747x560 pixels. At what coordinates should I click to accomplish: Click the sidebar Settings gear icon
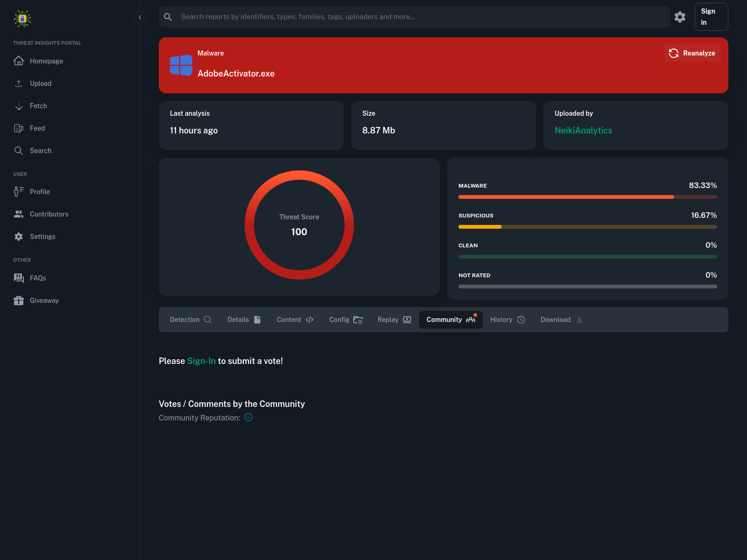(x=19, y=237)
